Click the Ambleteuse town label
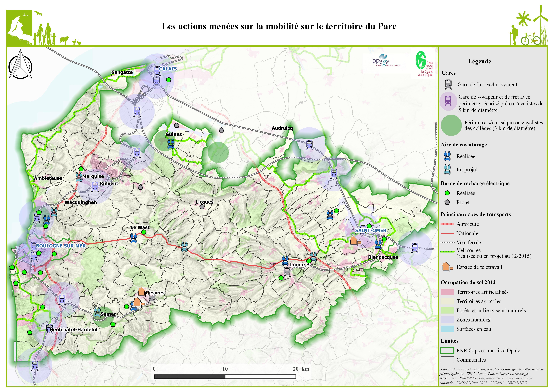 coord(48,178)
